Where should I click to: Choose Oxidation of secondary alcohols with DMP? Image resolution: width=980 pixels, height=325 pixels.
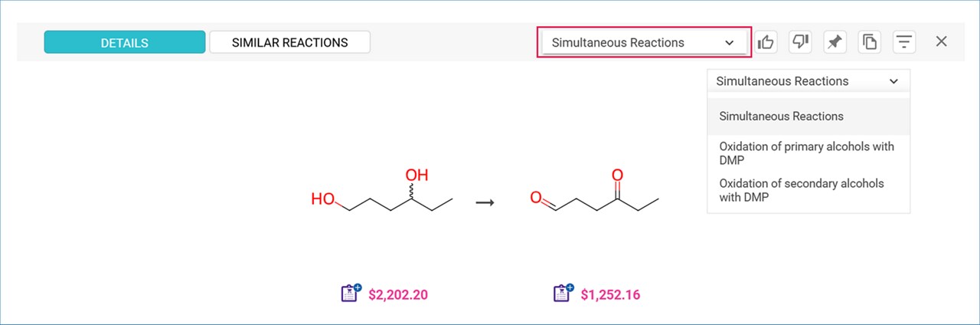[x=801, y=190]
